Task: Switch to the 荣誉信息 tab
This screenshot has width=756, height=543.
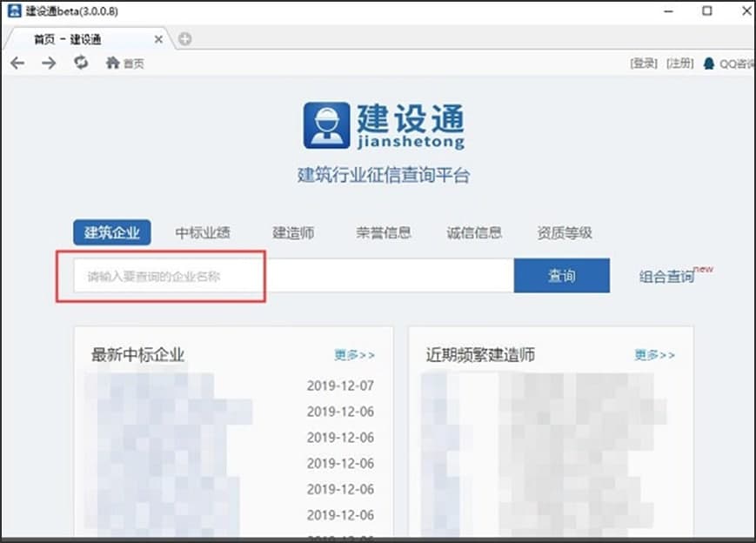Action: click(x=384, y=233)
